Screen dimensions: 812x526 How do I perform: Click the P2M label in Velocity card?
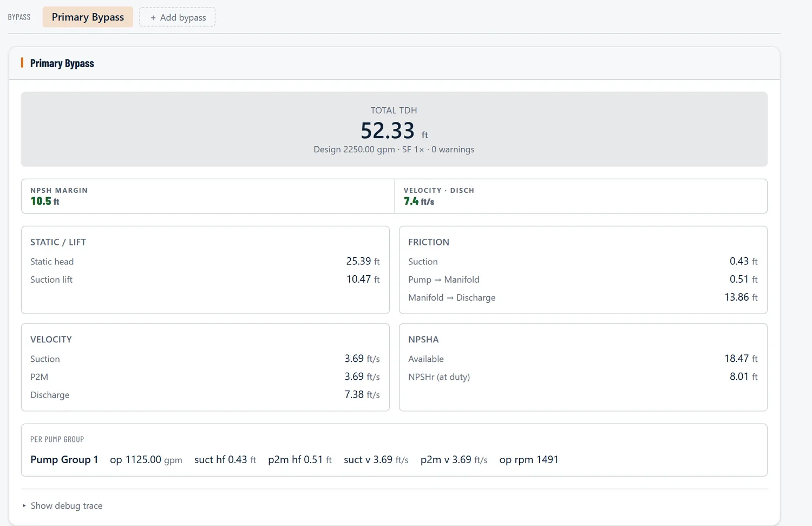point(39,377)
